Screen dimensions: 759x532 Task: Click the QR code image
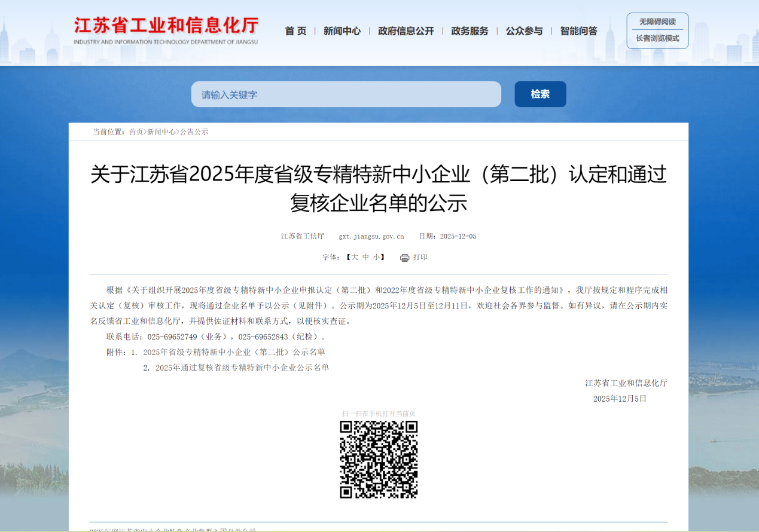pos(379,459)
